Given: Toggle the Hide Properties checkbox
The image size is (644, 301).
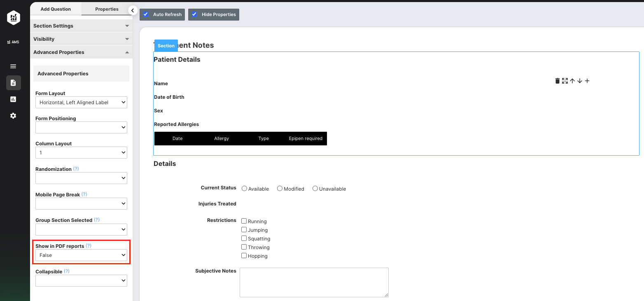Looking at the screenshot, I should tap(194, 14).
